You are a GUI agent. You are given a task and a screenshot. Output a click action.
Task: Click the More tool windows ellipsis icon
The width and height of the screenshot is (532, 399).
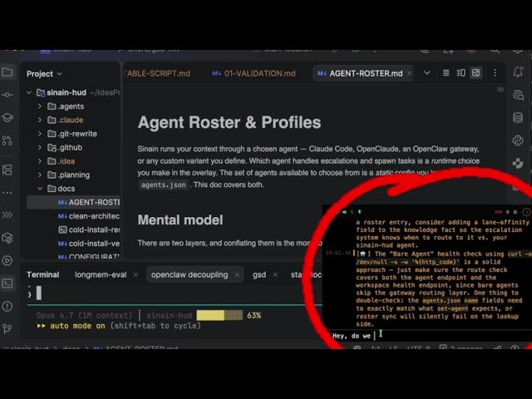(7, 193)
